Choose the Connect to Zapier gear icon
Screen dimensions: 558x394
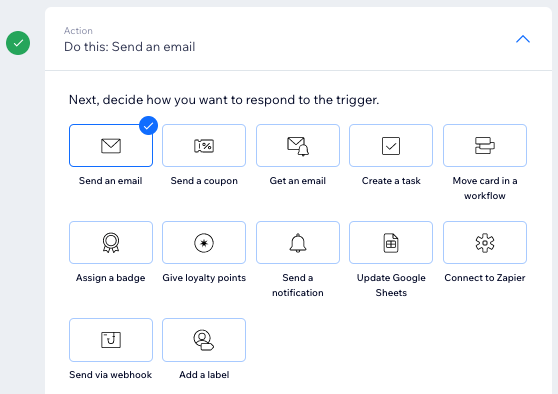tap(485, 243)
